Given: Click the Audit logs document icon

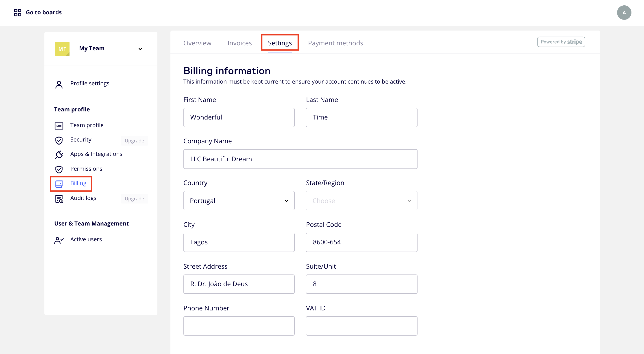Looking at the screenshot, I should click(59, 199).
